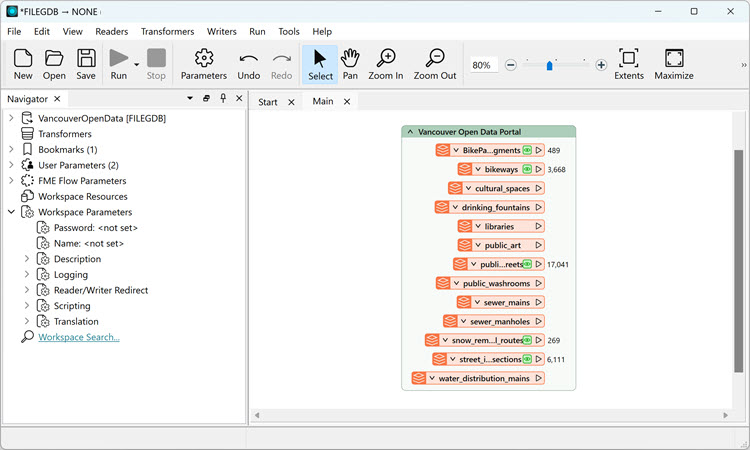This screenshot has width=750, height=450.
Task: Collapse Workspace Parameters node
Action: [11, 212]
